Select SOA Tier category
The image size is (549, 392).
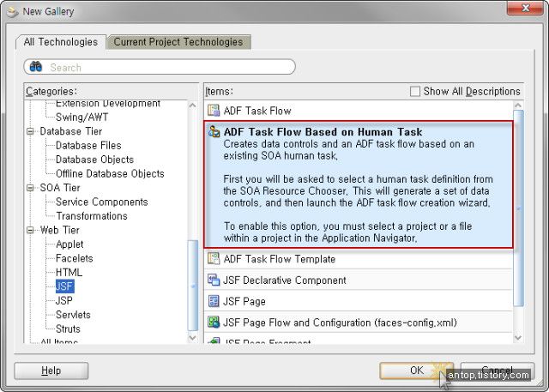[x=60, y=188]
